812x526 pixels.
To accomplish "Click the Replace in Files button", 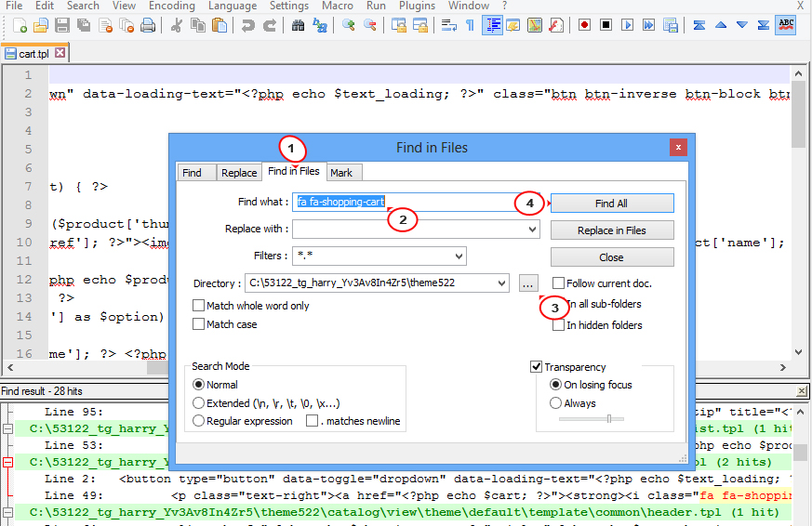I will [611, 230].
